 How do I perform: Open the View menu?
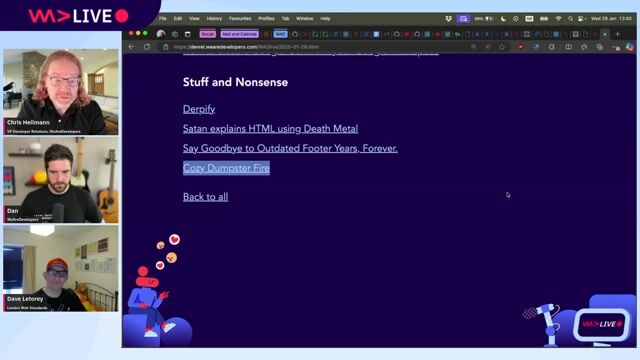[194, 19]
